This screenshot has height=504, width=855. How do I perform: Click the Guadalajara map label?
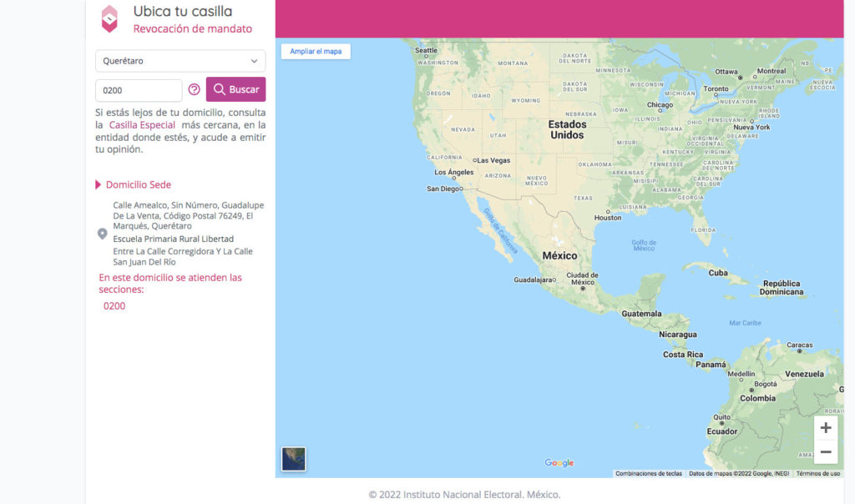[x=533, y=280]
